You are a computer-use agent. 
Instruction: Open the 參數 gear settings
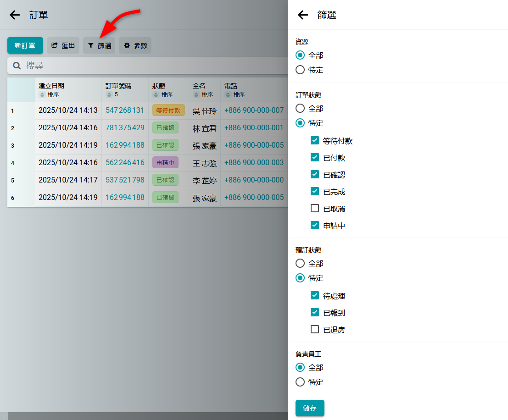tap(135, 45)
